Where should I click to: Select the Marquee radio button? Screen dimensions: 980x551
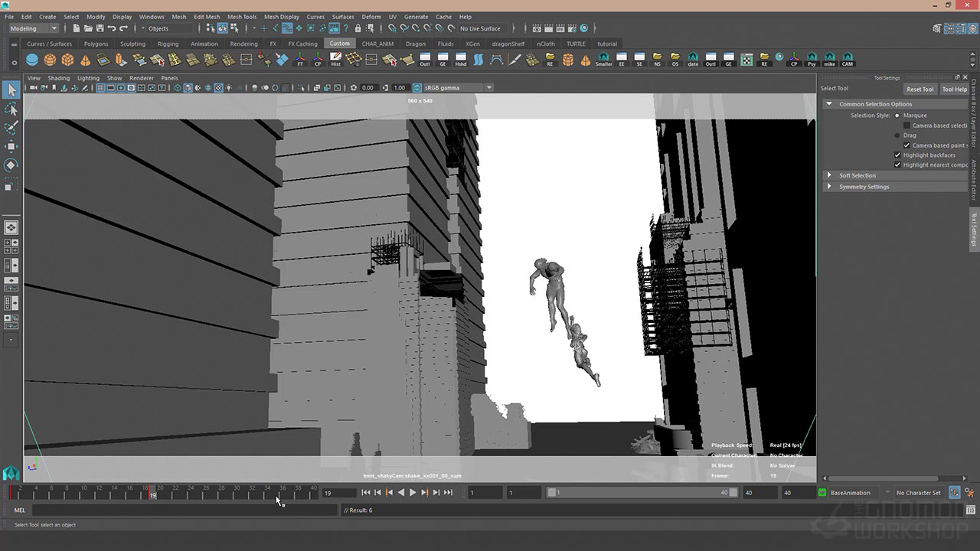pyautogui.click(x=897, y=116)
